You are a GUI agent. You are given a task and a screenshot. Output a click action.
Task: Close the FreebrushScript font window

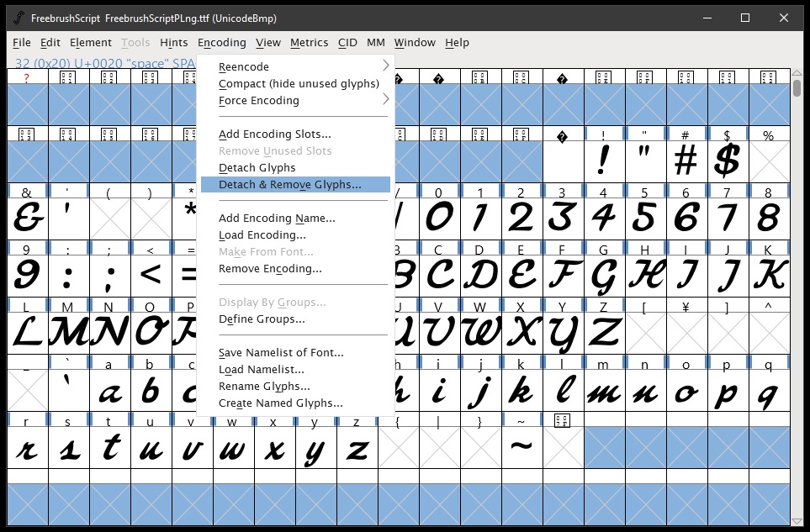coord(784,18)
